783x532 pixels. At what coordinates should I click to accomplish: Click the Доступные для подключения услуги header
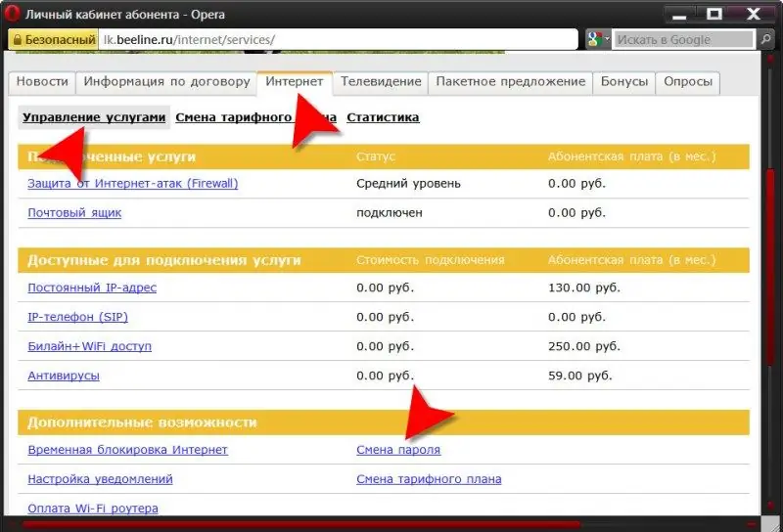pyautogui.click(x=164, y=260)
